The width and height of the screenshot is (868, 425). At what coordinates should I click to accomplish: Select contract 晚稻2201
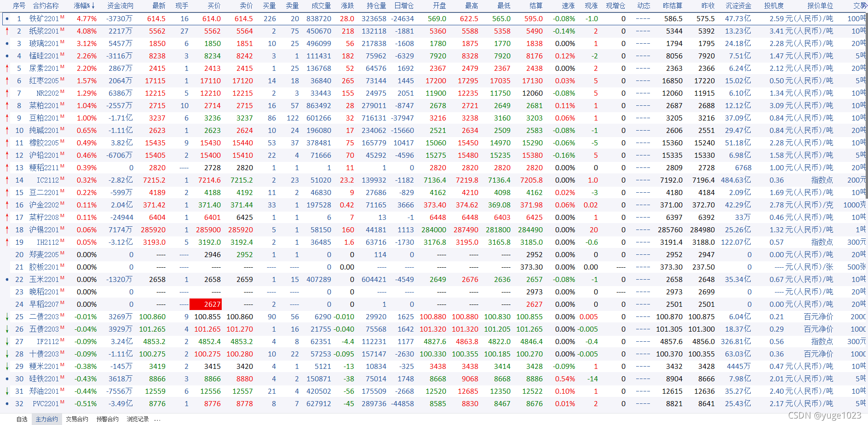pos(44,292)
